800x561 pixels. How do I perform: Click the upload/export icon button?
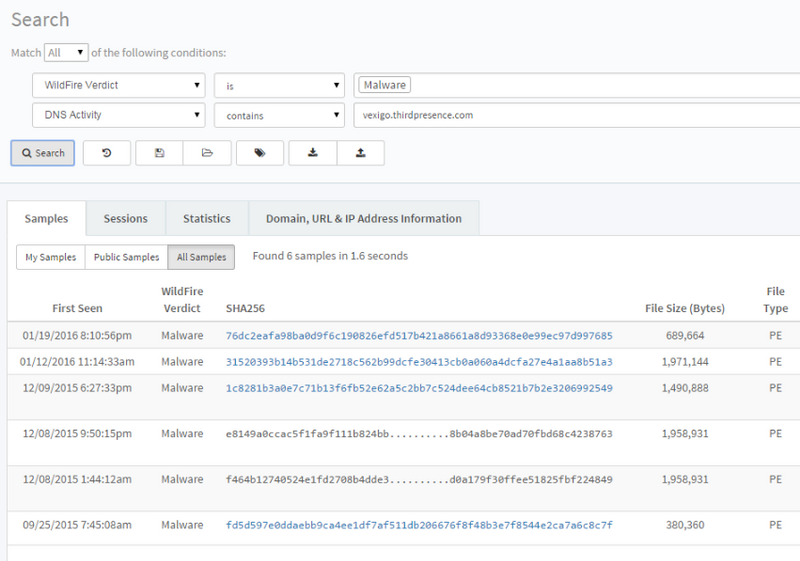click(x=360, y=153)
